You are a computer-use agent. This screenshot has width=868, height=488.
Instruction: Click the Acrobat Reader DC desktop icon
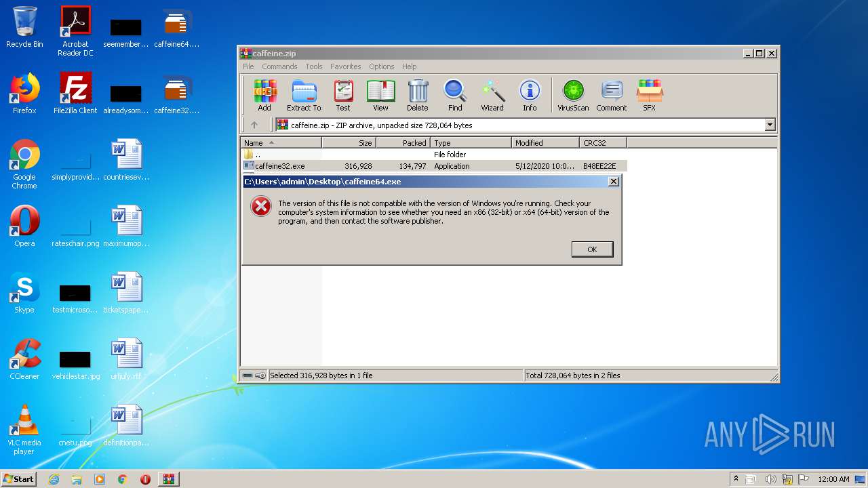[75, 32]
